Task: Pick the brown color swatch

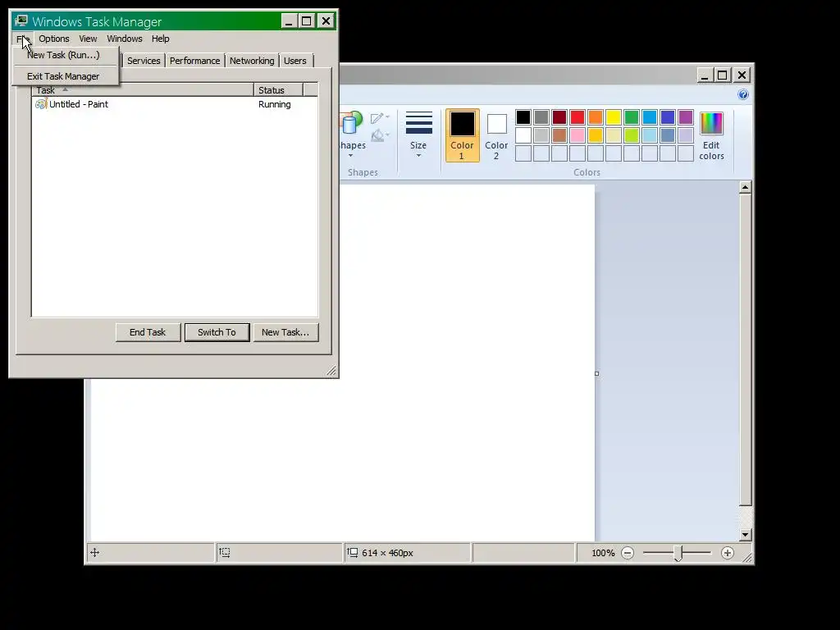Action: (x=559, y=135)
